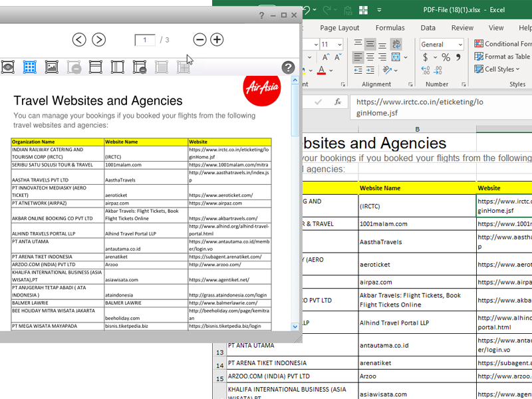Select the image area selection tool
532x399 pixels.
pos(52,67)
